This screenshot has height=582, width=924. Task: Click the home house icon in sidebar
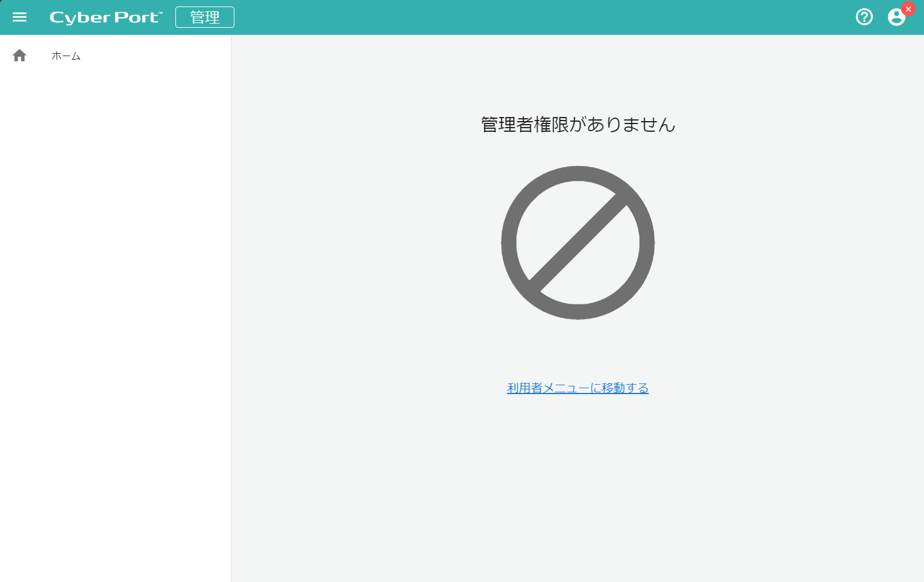coord(19,56)
